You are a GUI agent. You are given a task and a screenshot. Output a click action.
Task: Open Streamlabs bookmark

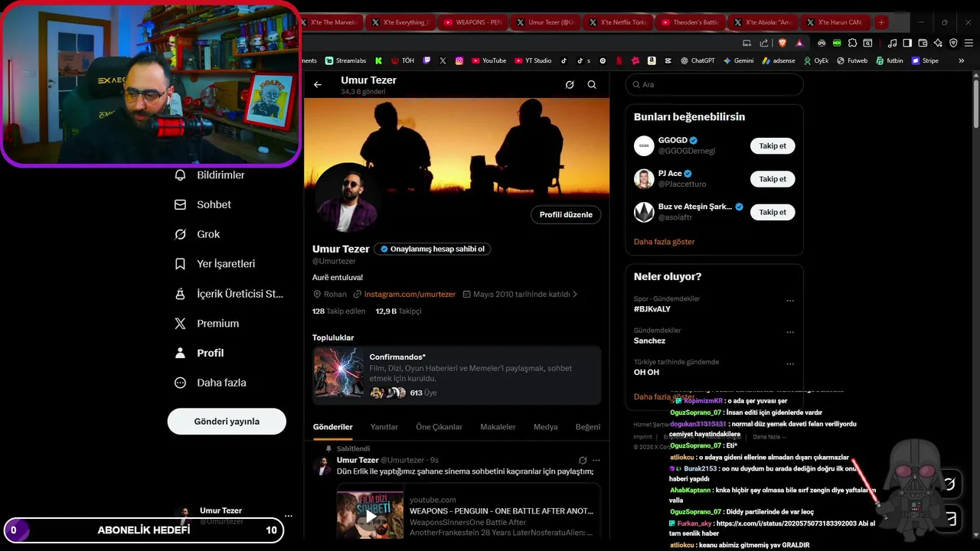pos(345,60)
